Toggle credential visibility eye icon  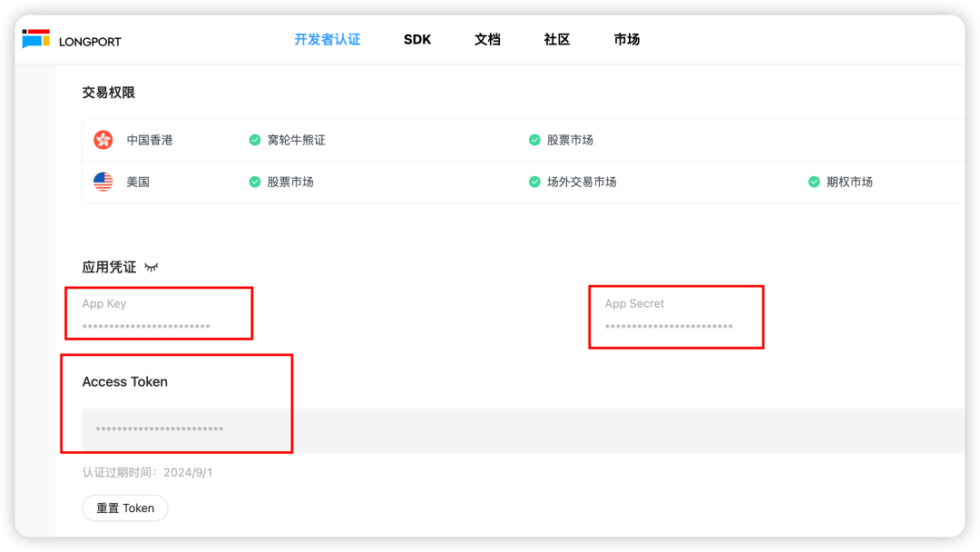152,268
